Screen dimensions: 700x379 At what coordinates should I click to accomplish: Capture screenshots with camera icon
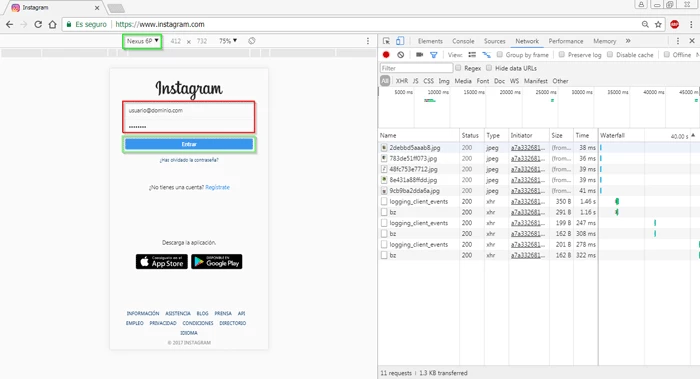click(x=419, y=54)
